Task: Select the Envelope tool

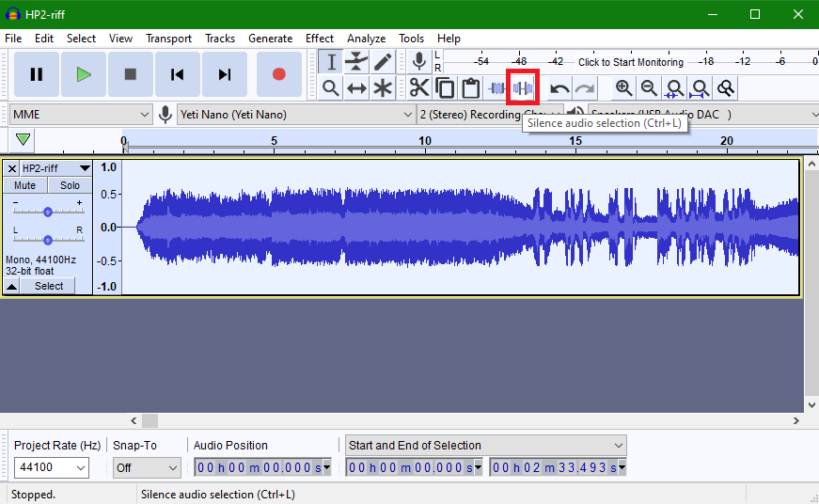Action: coord(356,62)
